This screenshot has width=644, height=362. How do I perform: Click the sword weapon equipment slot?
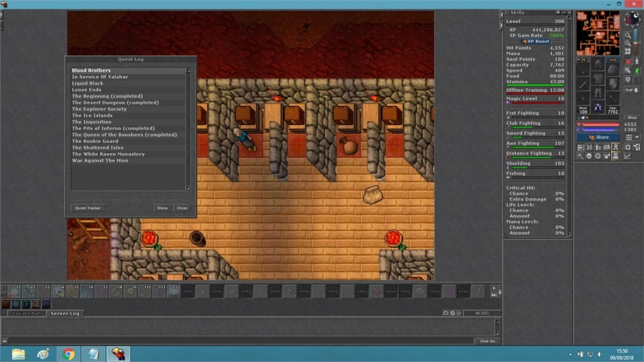pyautogui.click(x=583, y=84)
